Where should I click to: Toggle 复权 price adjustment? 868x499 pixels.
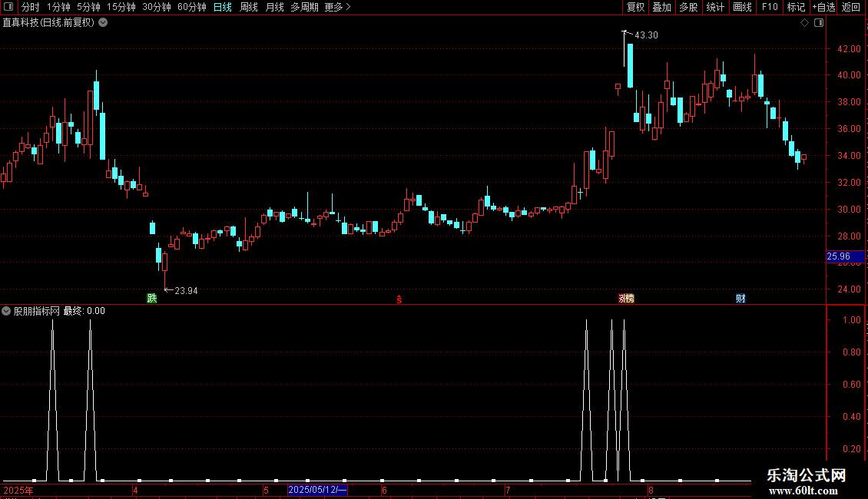635,7
